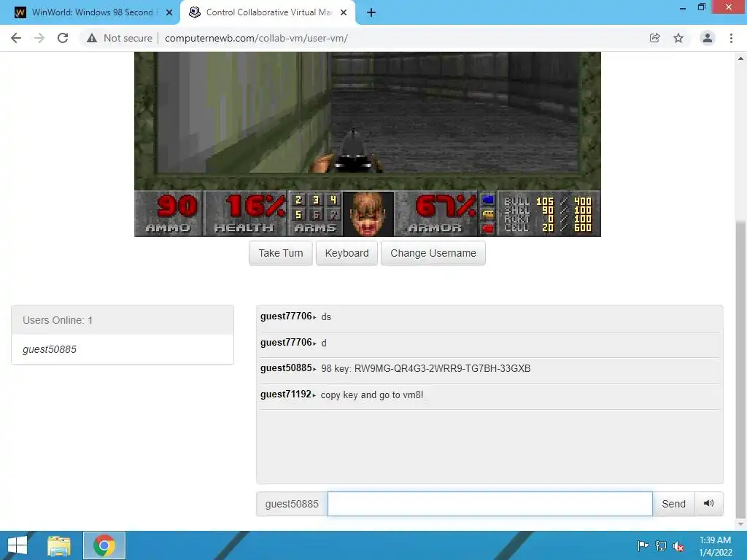Go back with the browser back arrow
This screenshot has width=747, height=560.
[16, 38]
